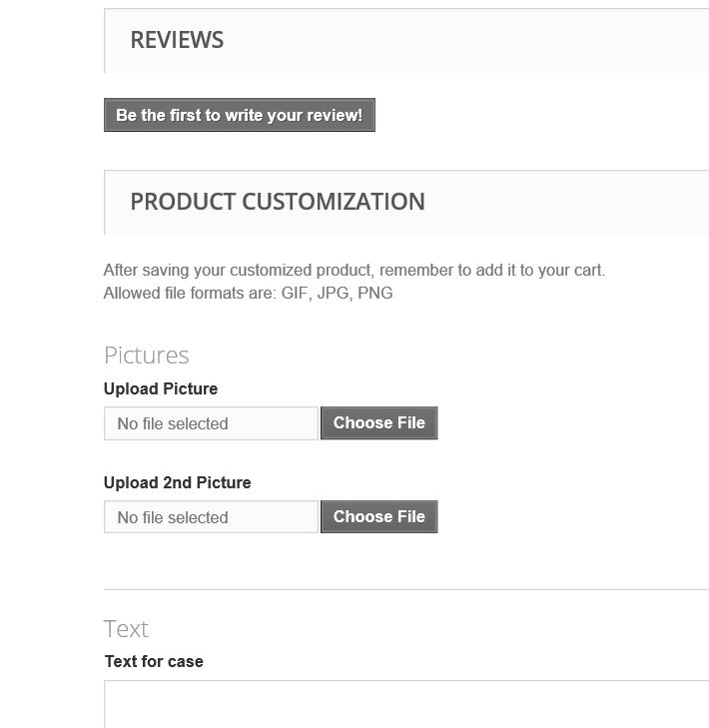Click the 'No file selected' field under Upload 2nd Picture
This screenshot has height=728, width=709.
[211, 517]
